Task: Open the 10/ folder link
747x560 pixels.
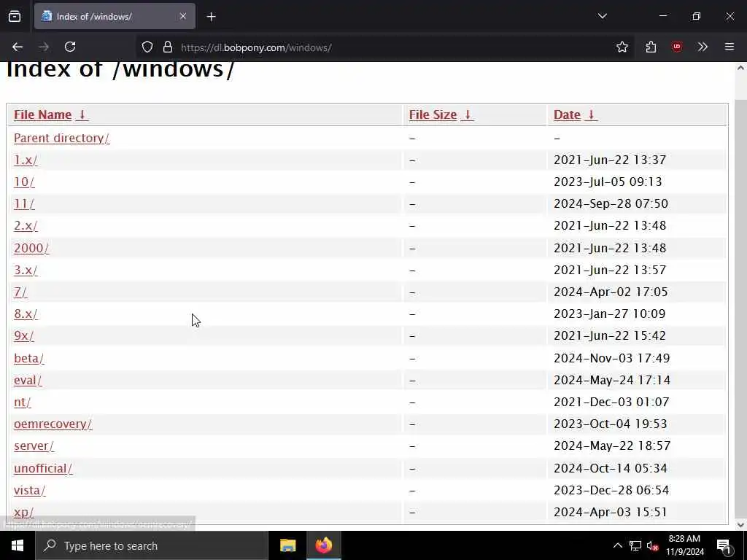Action: coord(24,182)
